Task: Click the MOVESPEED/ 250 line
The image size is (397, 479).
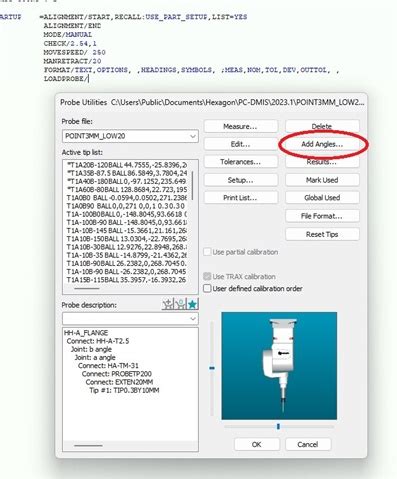Action: pyautogui.click(x=74, y=52)
